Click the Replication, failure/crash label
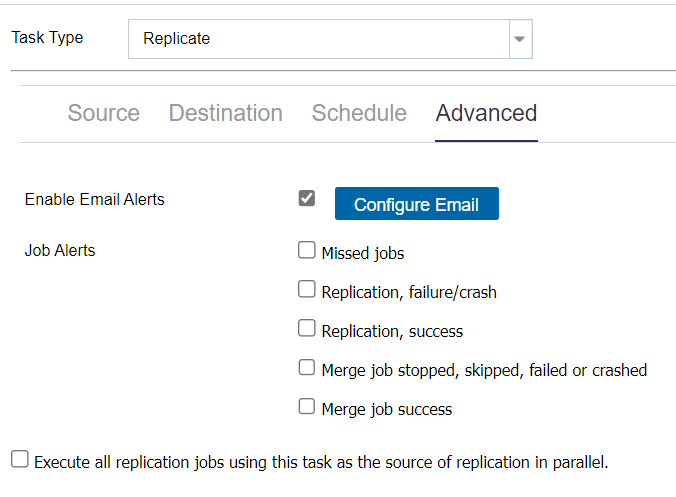Image resolution: width=676 pixels, height=497 pixels. pyautogui.click(x=409, y=292)
